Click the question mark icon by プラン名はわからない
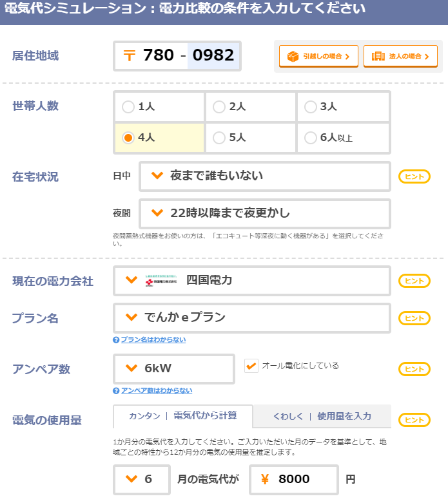Screen dimensions: 448x503 click(116, 339)
